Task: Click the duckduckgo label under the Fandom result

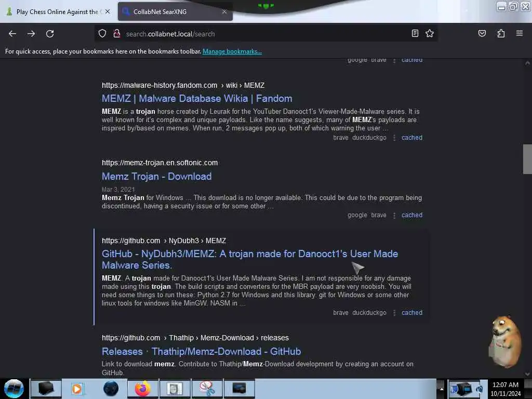Action: (x=369, y=138)
